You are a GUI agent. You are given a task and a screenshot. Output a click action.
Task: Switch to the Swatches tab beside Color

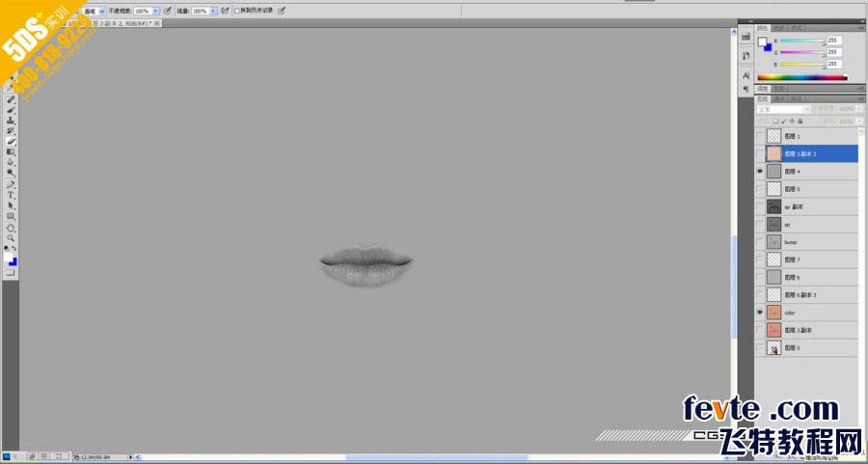click(779, 28)
